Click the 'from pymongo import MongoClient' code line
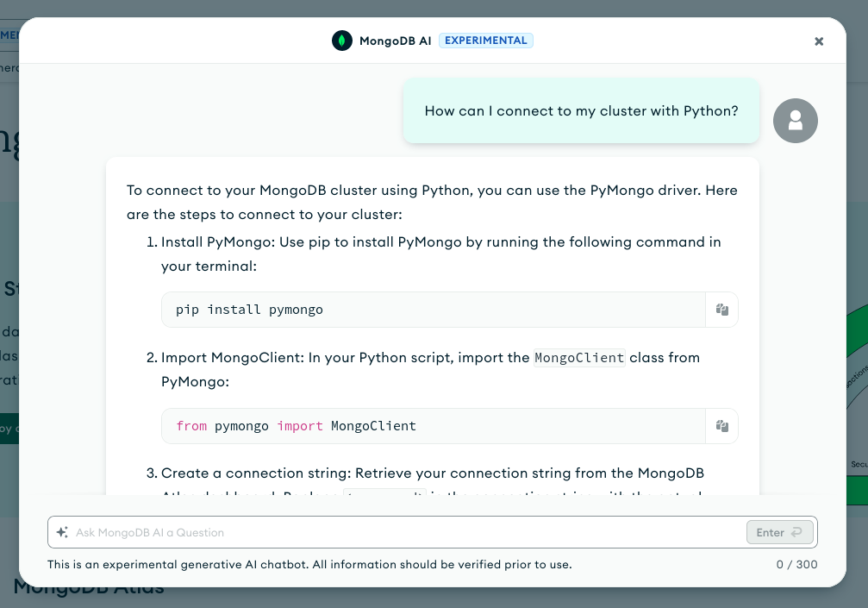Screen dimensions: 868x608 297,426
